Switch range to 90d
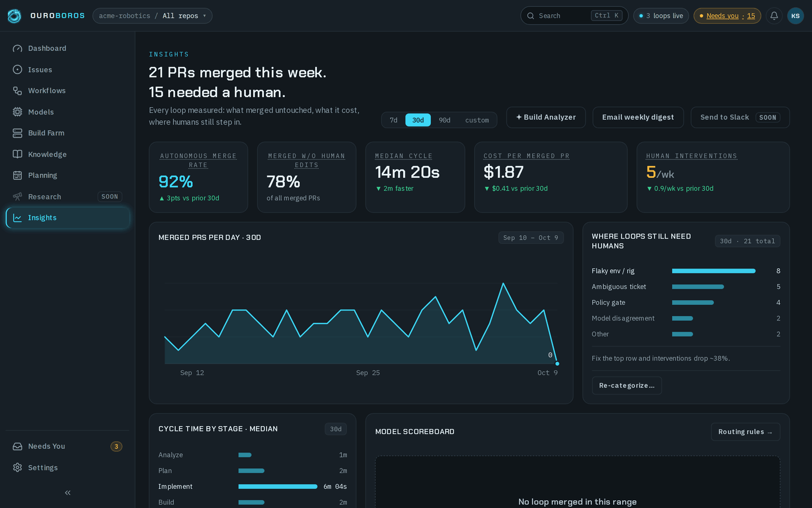Image resolution: width=812 pixels, height=508 pixels. pos(445,120)
